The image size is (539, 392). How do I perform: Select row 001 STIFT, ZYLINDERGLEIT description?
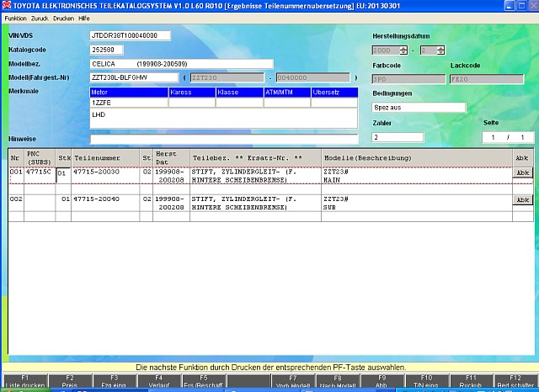tap(255, 176)
